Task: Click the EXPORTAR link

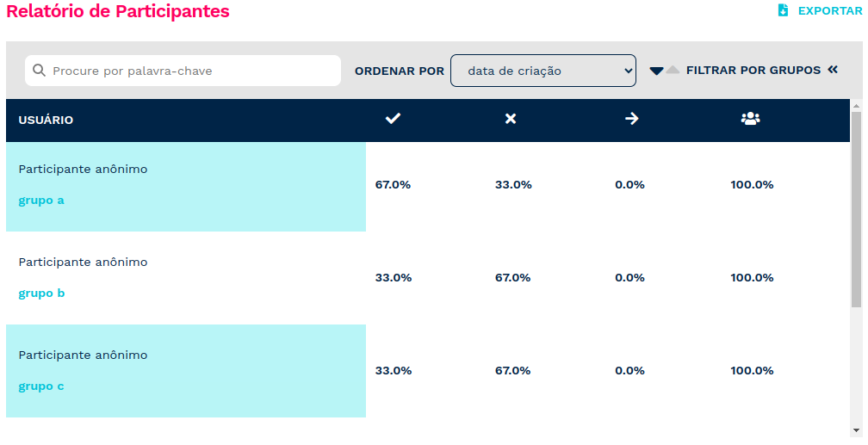Action: tap(830, 11)
